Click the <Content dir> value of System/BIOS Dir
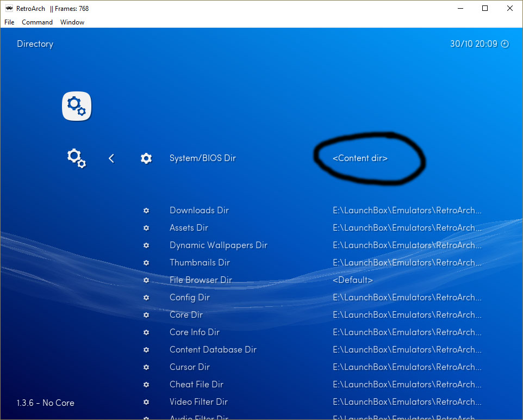This screenshot has width=523, height=420. (x=360, y=158)
